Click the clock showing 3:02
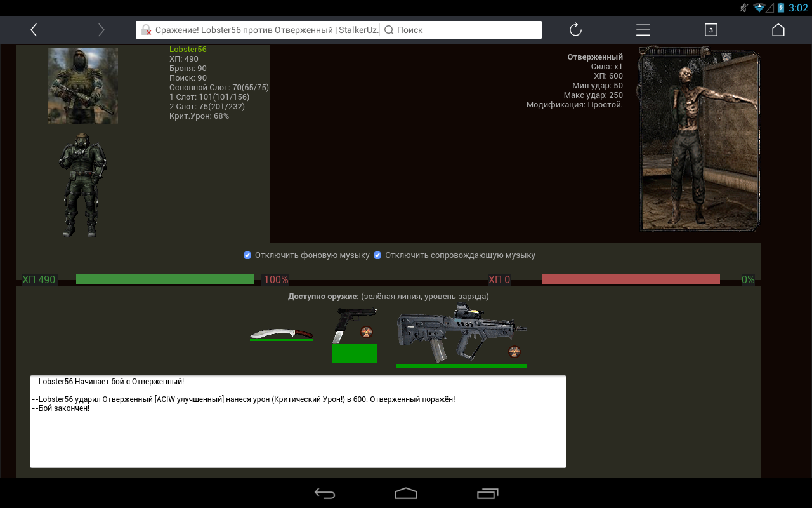Screen dimensions: 812x508 click(797, 8)
